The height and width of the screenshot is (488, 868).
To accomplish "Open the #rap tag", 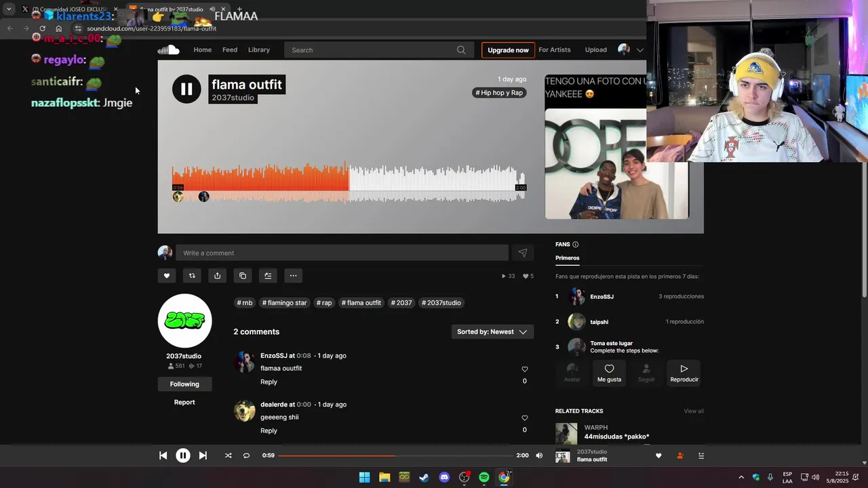I will click(x=324, y=303).
